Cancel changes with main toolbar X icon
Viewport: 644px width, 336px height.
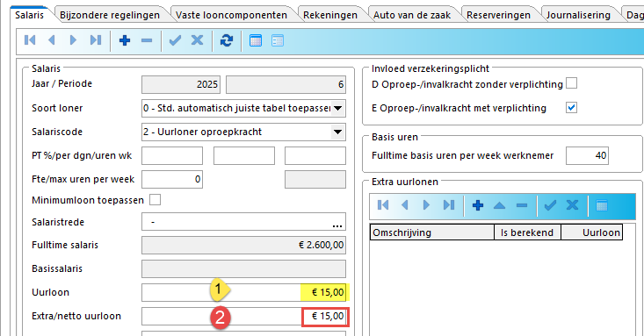point(197,40)
